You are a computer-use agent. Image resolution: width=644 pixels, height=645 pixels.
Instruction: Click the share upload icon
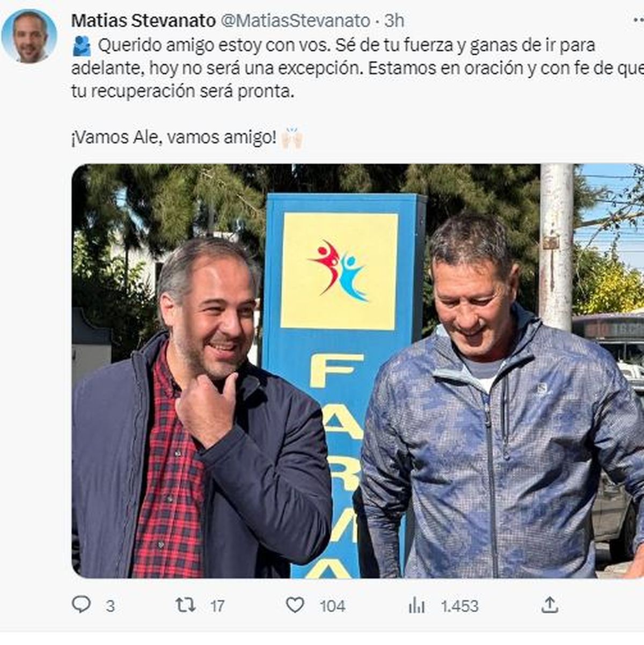tap(550, 605)
